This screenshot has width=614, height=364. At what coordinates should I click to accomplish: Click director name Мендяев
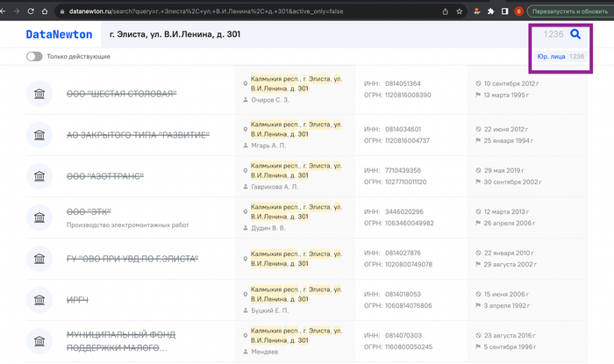click(x=264, y=352)
